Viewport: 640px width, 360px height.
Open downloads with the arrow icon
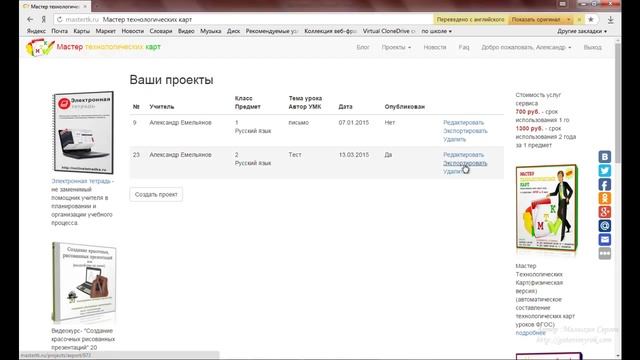point(611,19)
